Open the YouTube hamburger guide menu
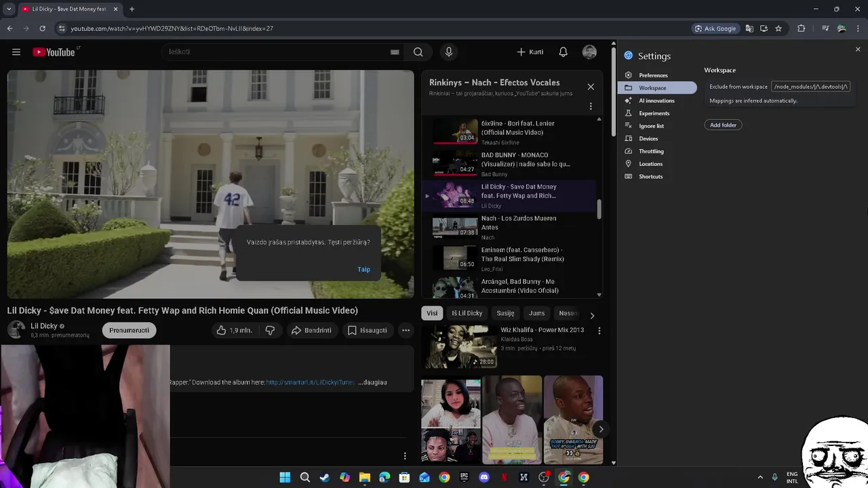The height and width of the screenshot is (488, 868). tap(16, 52)
